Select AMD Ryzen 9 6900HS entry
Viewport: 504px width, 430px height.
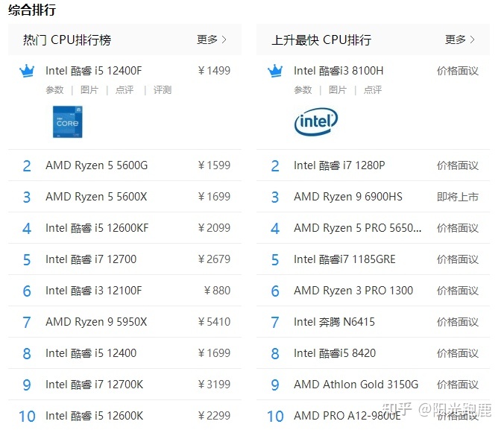point(348,196)
